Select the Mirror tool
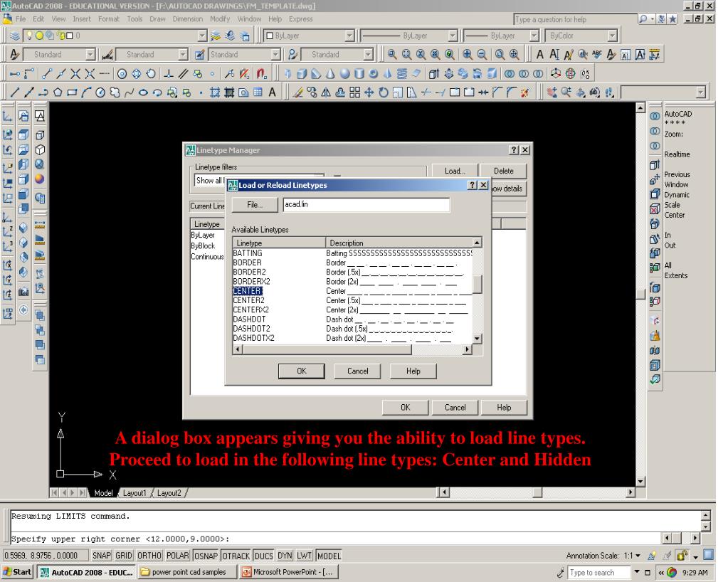The height and width of the screenshot is (582, 728). click(x=326, y=92)
